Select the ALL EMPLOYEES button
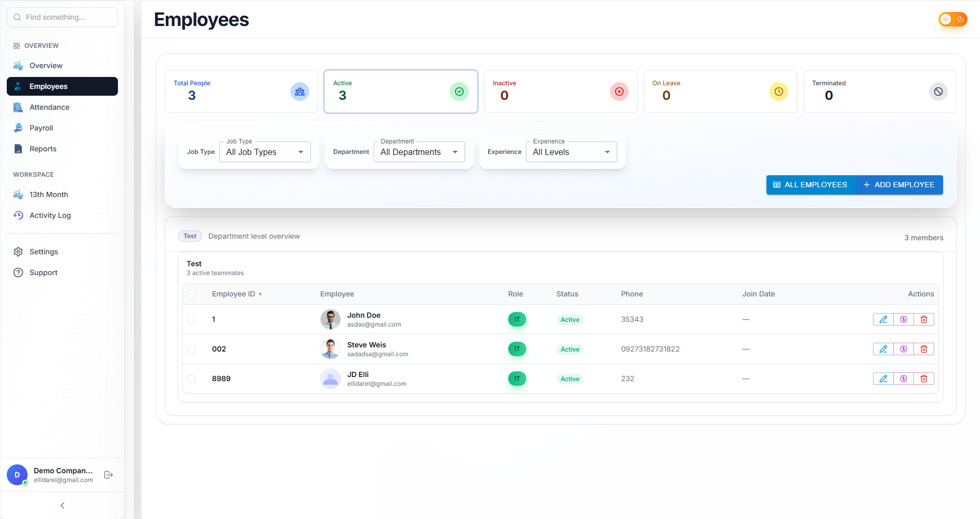The width and height of the screenshot is (980, 519). click(811, 185)
